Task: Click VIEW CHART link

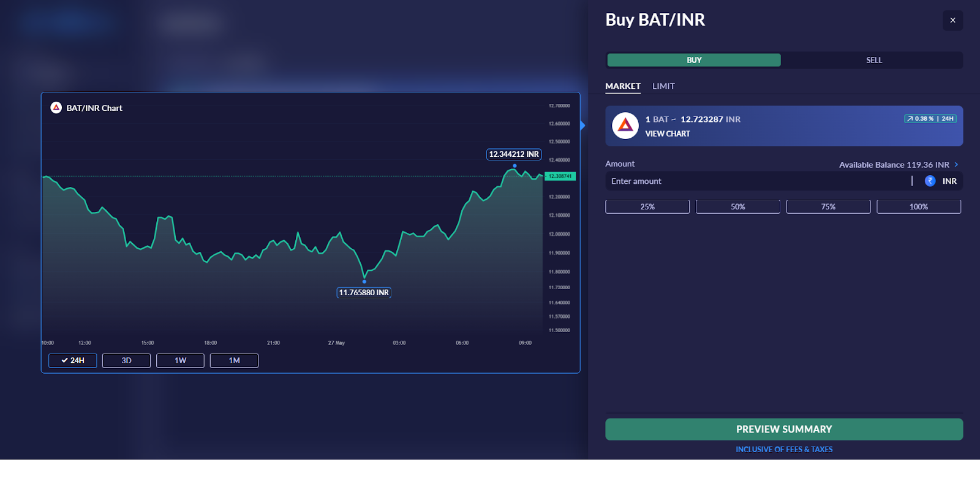Action: coord(668,134)
